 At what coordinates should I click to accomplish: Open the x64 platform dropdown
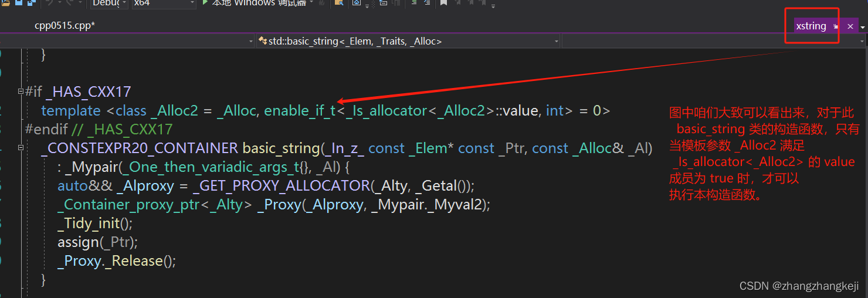coord(164,3)
